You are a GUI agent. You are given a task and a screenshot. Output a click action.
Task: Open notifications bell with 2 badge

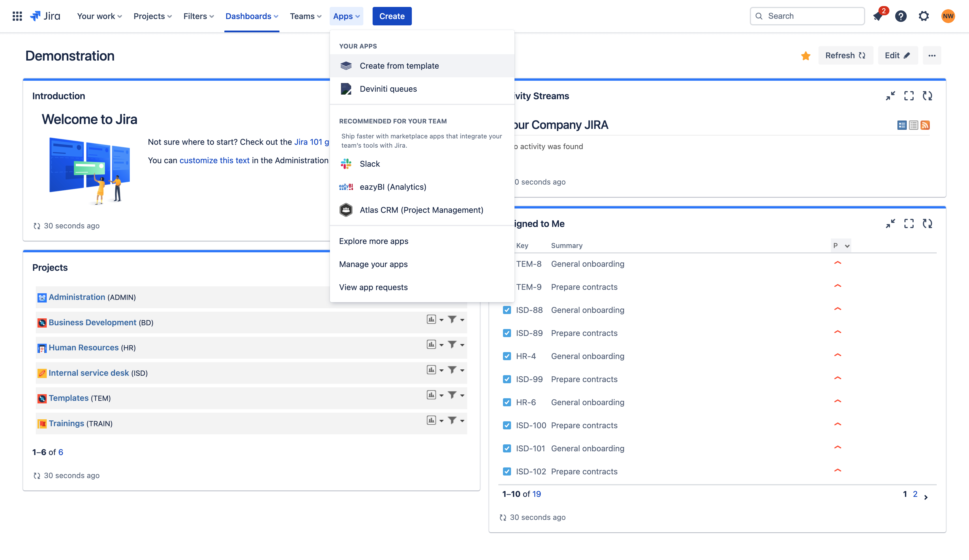pyautogui.click(x=878, y=16)
